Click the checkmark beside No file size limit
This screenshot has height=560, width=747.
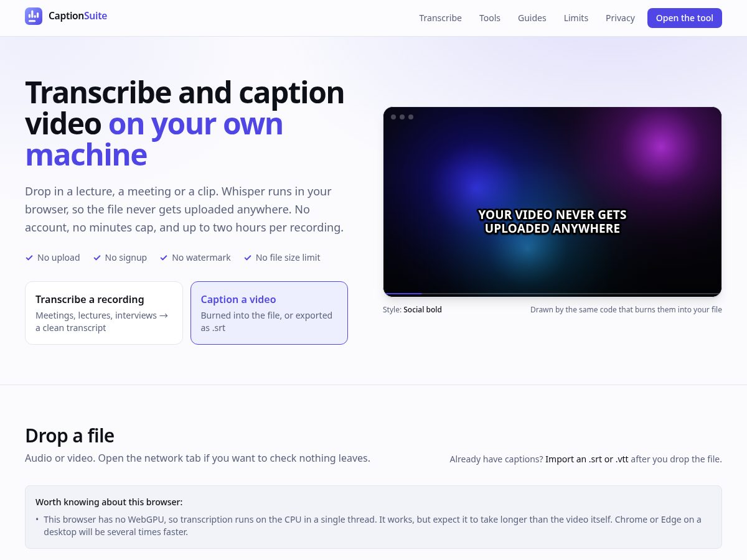point(248,258)
